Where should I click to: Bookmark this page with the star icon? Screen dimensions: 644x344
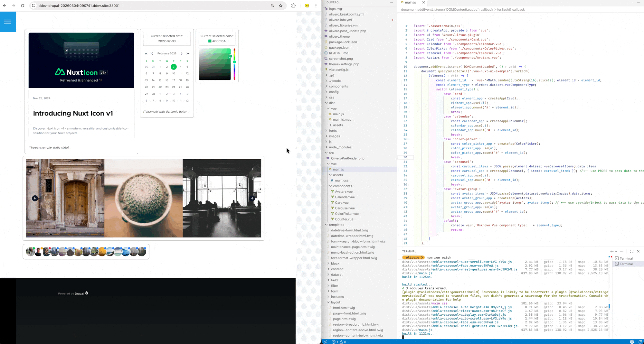coord(281,5)
